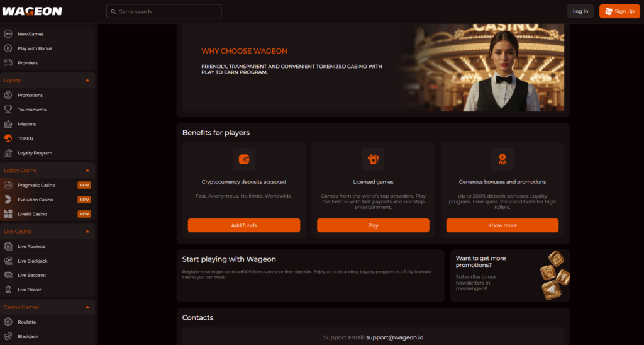Click the Tournaments trophy icon
This screenshot has height=345, width=644.
[8, 110]
